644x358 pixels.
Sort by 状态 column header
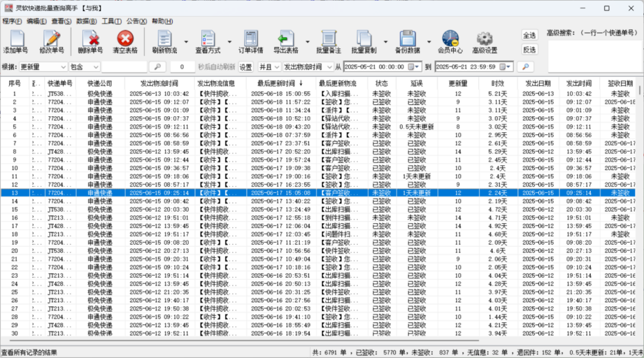point(381,83)
